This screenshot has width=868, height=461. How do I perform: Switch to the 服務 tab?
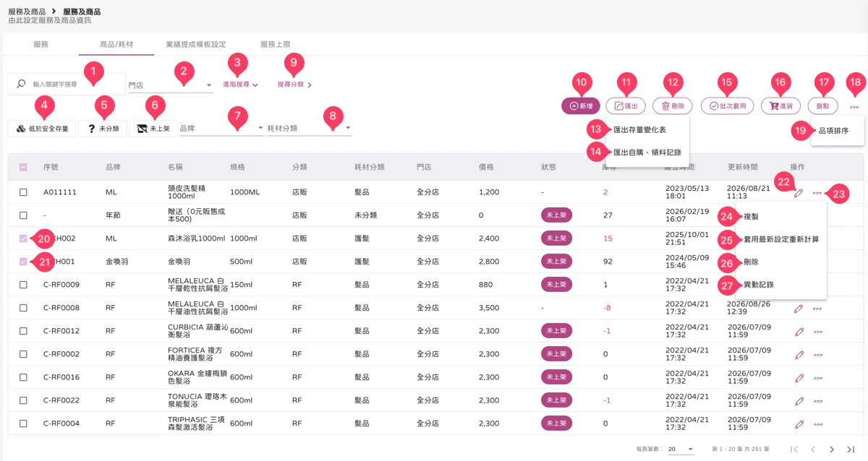tap(41, 44)
